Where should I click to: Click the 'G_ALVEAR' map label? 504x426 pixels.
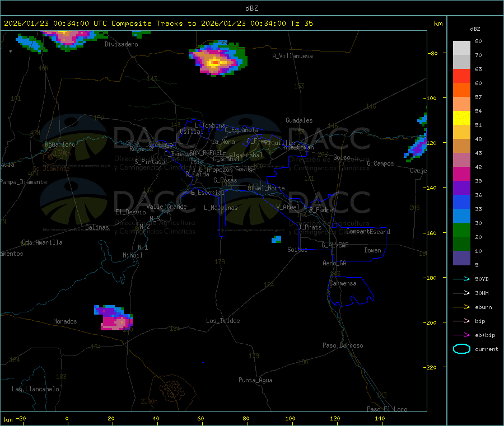(x=335, y=245)
